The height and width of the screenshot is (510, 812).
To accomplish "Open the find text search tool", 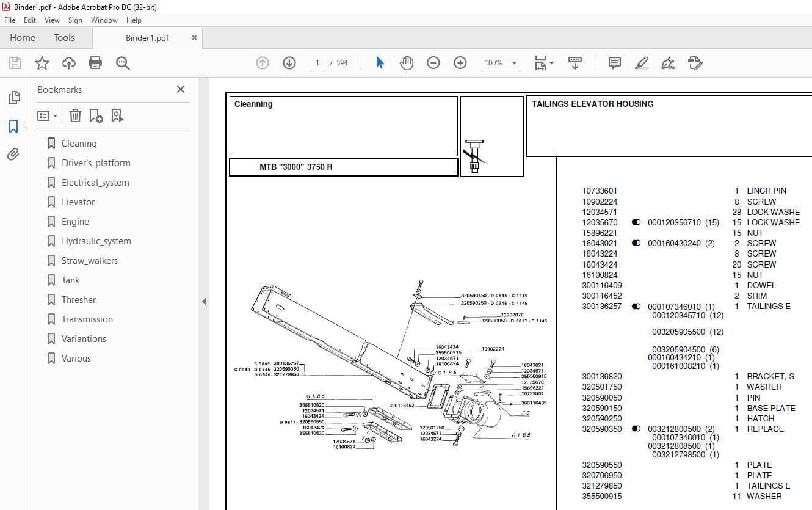I will pyautogui.click(x=123, y=63).
